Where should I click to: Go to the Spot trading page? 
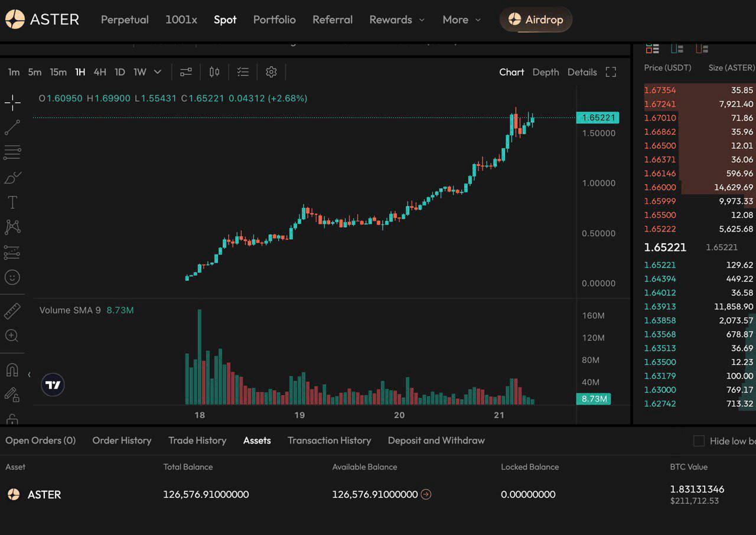click(x=225, y=19)
